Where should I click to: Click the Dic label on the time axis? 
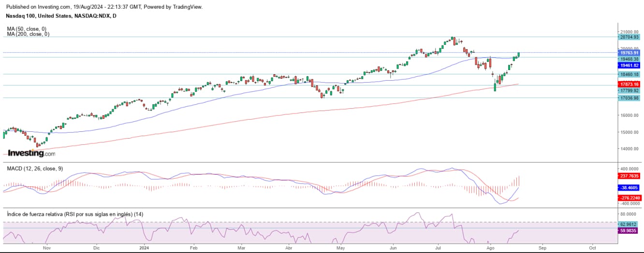tap(96, 247)
